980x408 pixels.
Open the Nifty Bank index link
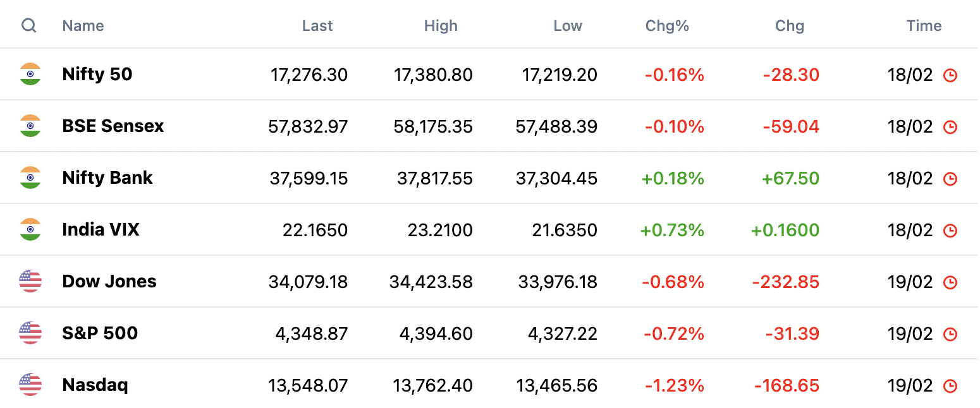[x=107, y=177]
